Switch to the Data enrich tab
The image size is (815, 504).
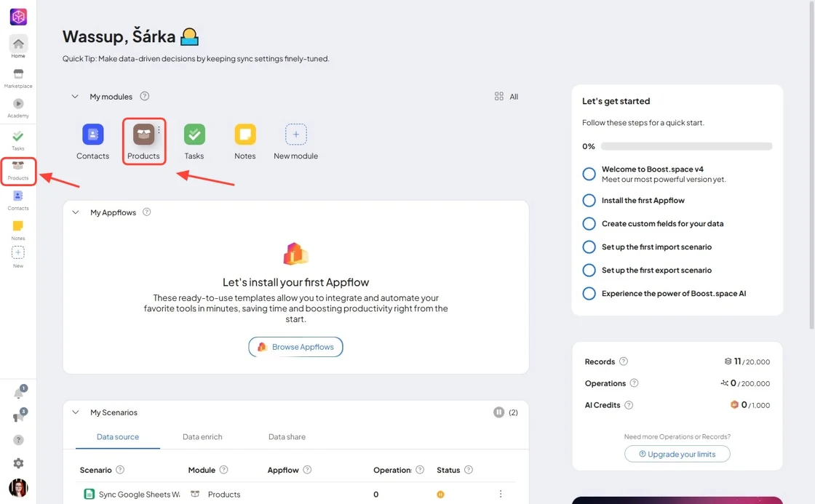point(202,436)
